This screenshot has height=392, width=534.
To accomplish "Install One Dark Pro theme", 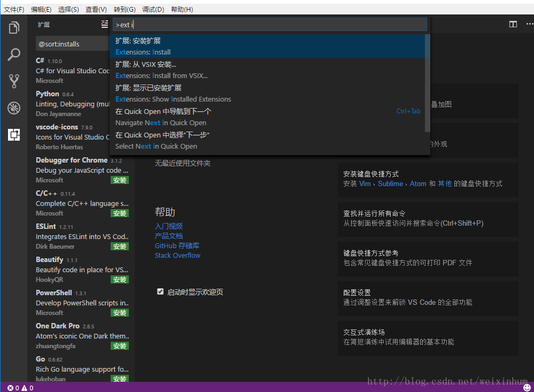I will click(x=120, y=345).
